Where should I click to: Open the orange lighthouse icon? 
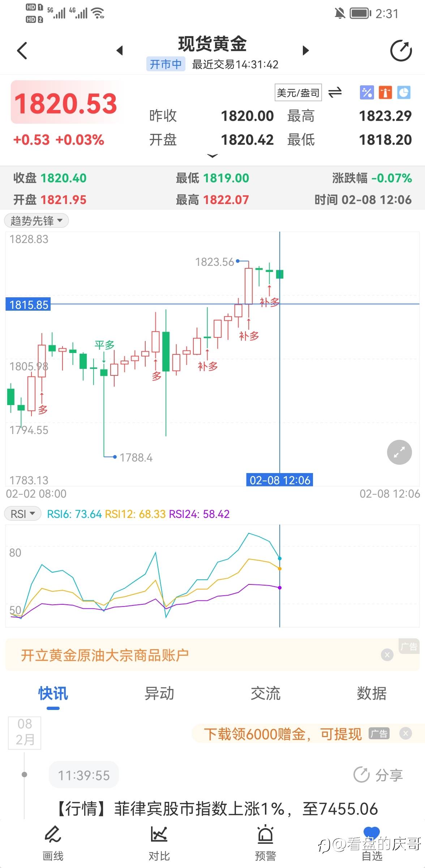coord(385,93)
